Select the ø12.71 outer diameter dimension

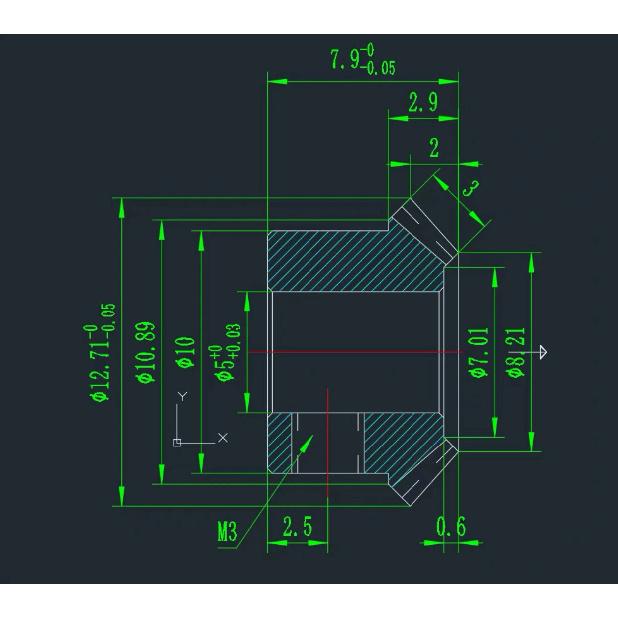pyautogui.click(x=99, y=352)
